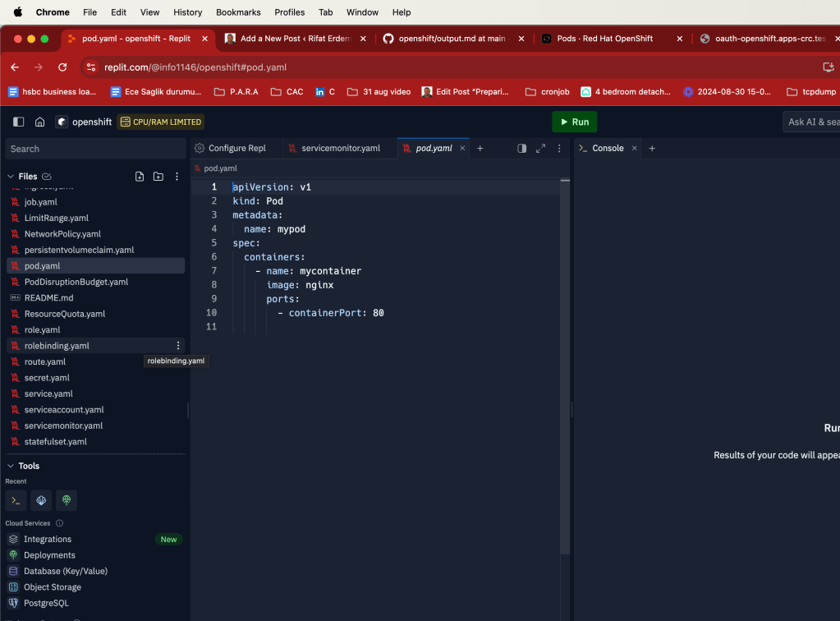Collapse the Tools section chevron

11,466
